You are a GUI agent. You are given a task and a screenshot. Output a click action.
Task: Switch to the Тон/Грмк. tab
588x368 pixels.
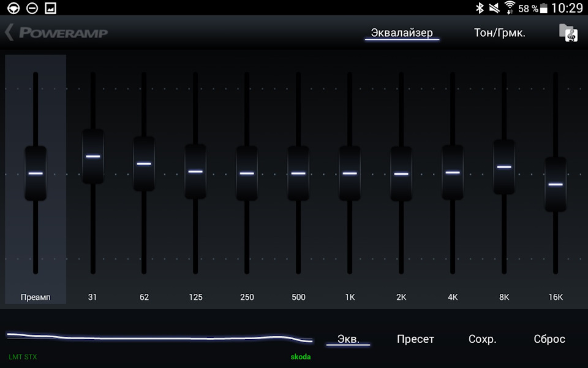point(500,32)
